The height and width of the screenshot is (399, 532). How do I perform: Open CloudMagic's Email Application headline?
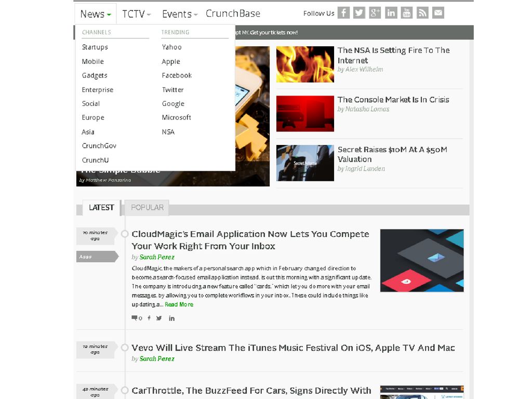coord(250,240)
